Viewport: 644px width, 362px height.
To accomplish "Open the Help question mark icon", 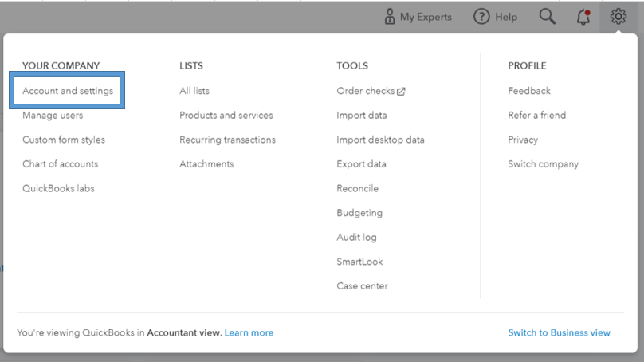I will pyautogui.click(x=481, y=17).
